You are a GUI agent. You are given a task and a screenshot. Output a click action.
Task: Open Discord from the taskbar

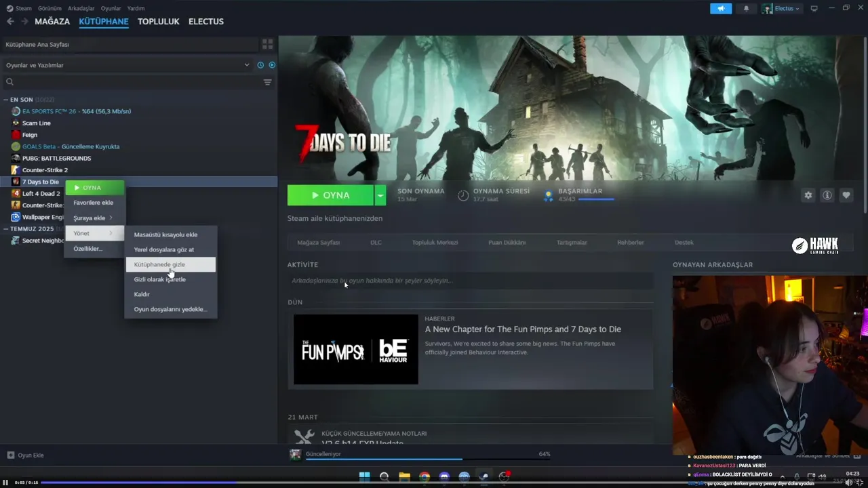[444, 476]
